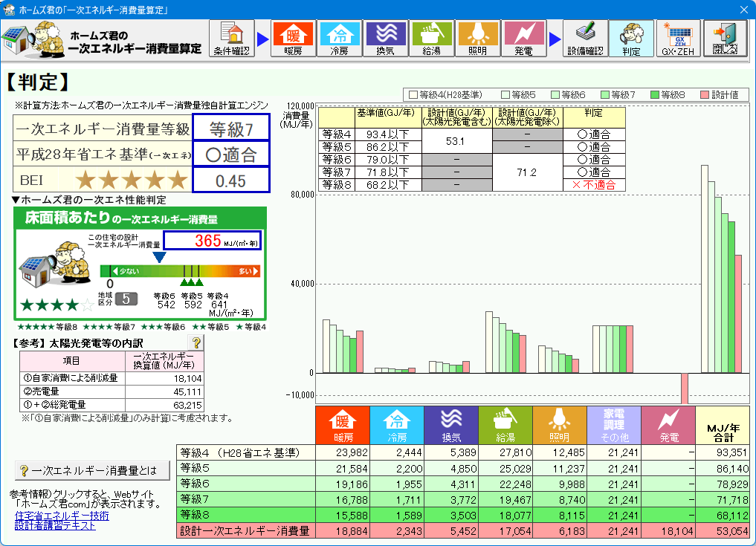Select the 冷房 icon in the top toolbar
The height and width of the screenshot is (546, 756).
339,39
